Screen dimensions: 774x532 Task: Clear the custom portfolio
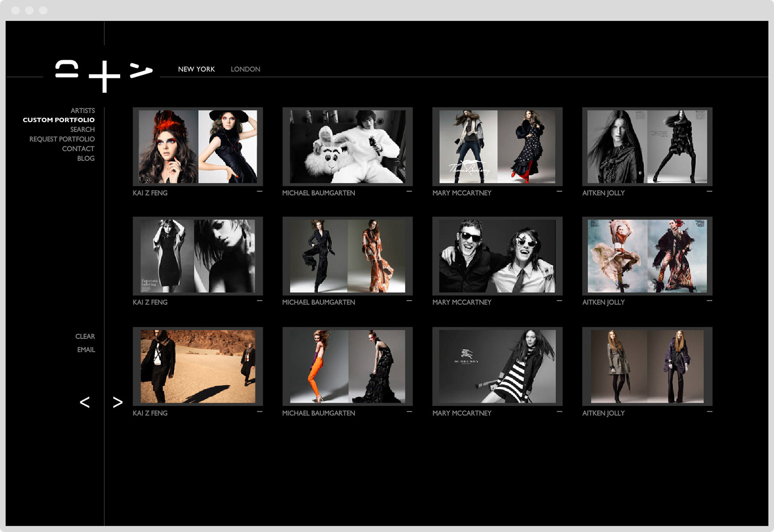click(85, 336)
